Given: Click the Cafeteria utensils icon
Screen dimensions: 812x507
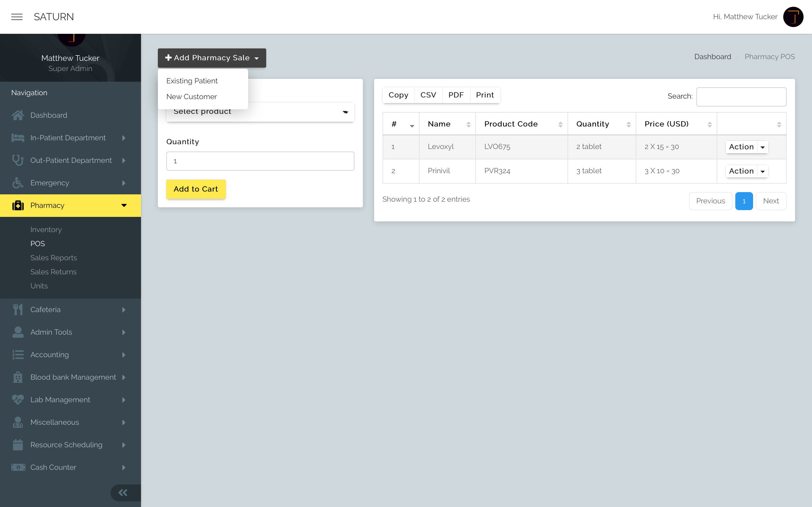Looking at the screenshot, I should (x=18, y=310).
